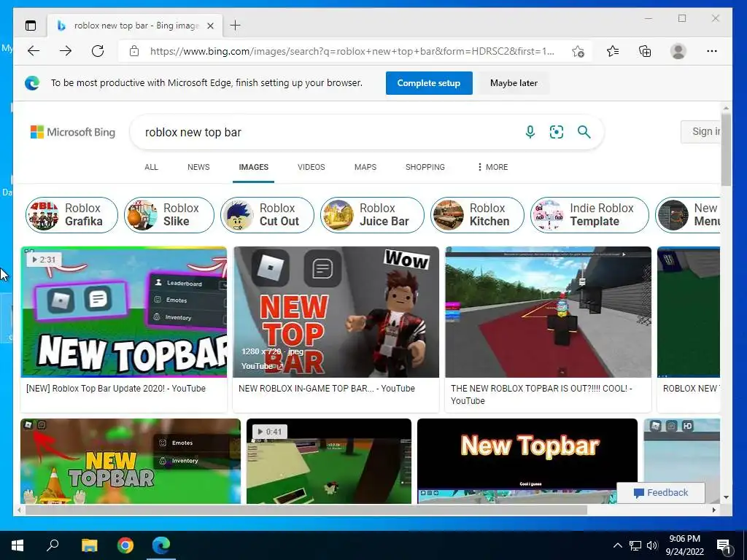Click the Sign in button
The height and width of the screenshot is (560, 747).
(x=701, y=131)
